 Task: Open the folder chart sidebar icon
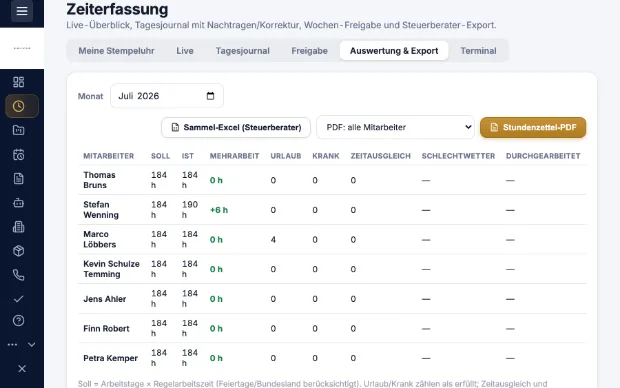tap(19, 130)
